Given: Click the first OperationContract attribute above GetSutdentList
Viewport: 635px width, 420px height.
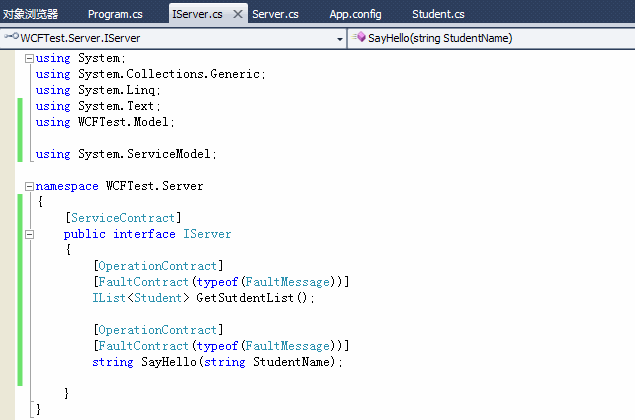Looking at the screenshot, I should click(158, 266).
